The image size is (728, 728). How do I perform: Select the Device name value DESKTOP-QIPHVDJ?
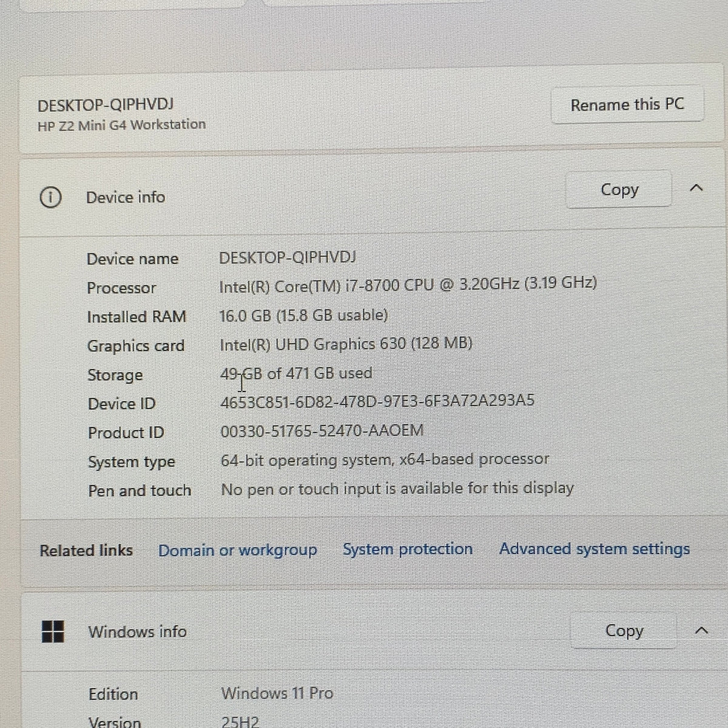288,257
